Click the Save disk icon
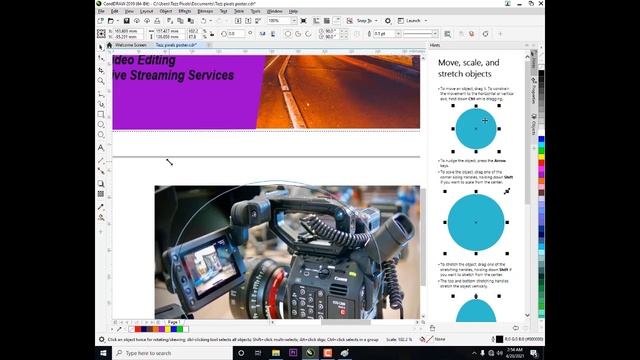Screen dimensions: 640x360 [x=127, y=20]
